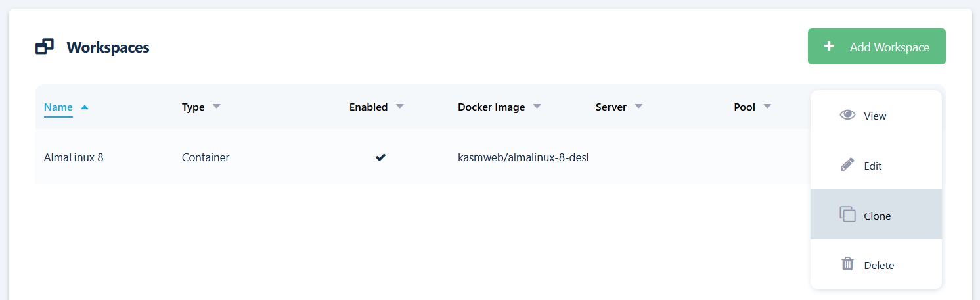Choose Clone from the actions menu
980x300 pixels.
coord(876,215)
